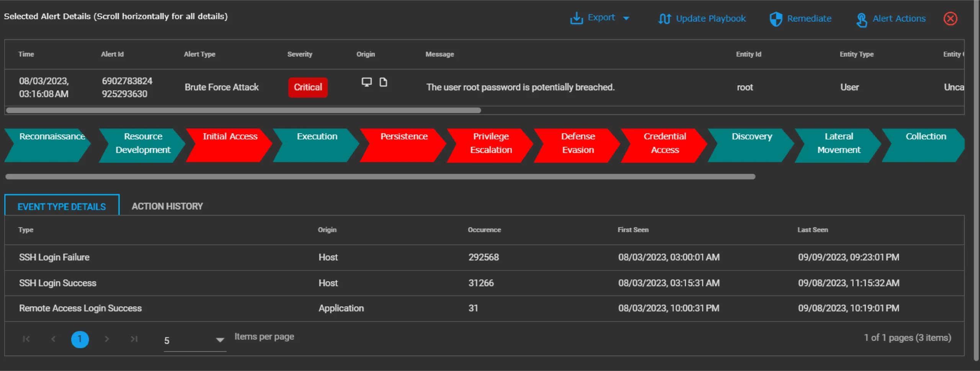Image resolution: width=980 pixels, height=371 pixels.
Task: Select the SSH Login Failure row
Action: [484, 257]
